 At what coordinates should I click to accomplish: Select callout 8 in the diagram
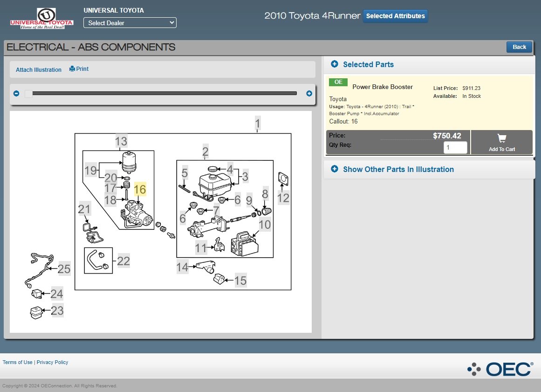coord(265,194)
